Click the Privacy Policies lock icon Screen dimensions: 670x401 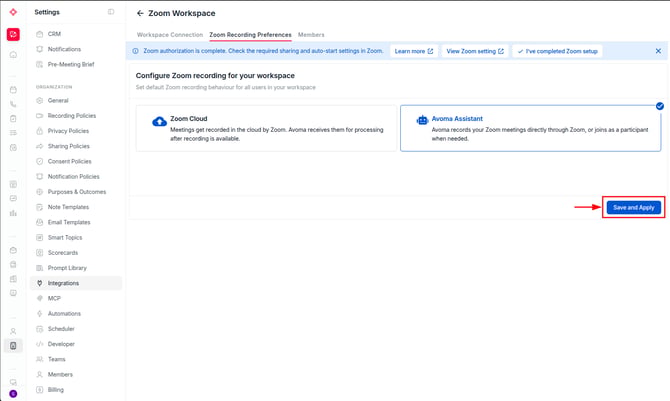(x=40, y=131)
